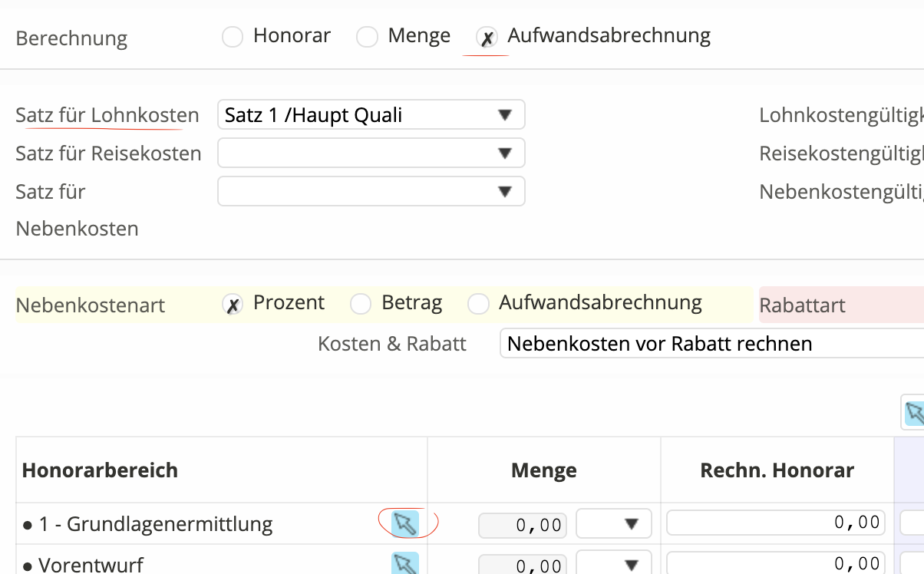Open the Satz für Lohnkosten dropdown
Screen dimensions: 924x574
371,114
